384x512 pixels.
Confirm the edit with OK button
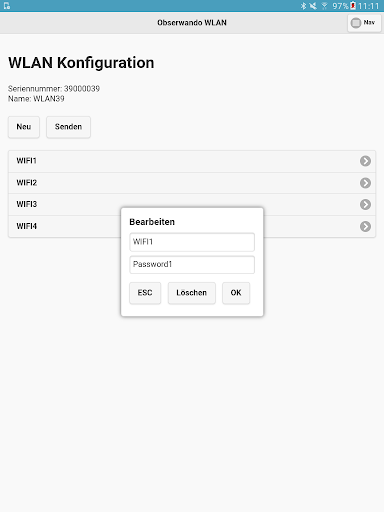236,293
